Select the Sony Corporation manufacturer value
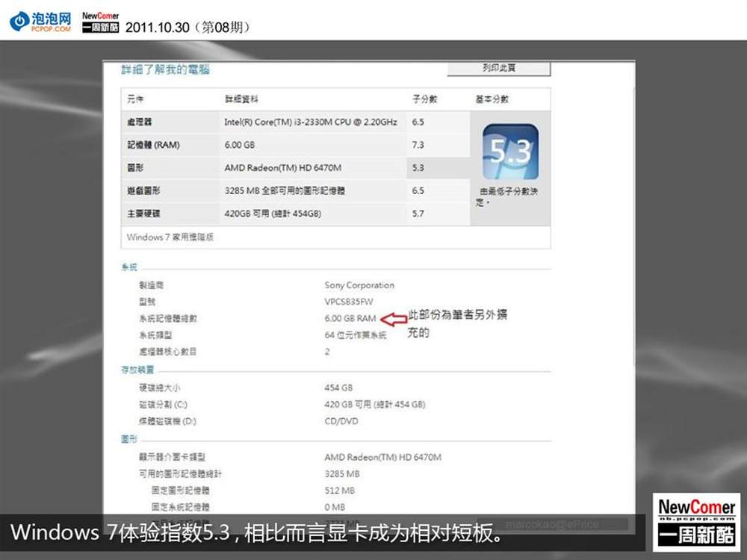Screen dimensions: 747x560 click(x=359, y=285)
